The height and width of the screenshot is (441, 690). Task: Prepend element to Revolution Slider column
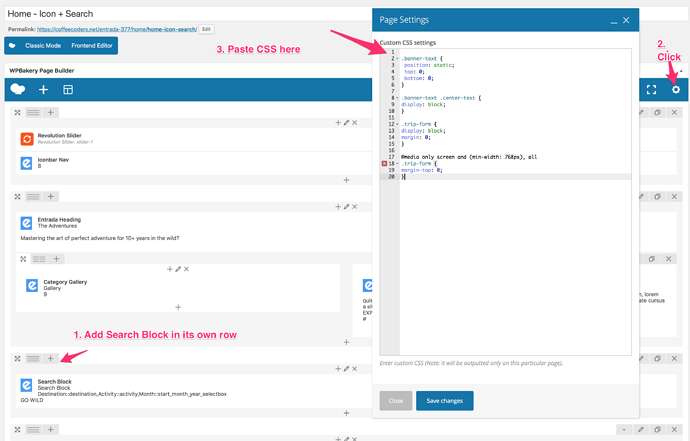pyautogui.click(x=338, y=123)
